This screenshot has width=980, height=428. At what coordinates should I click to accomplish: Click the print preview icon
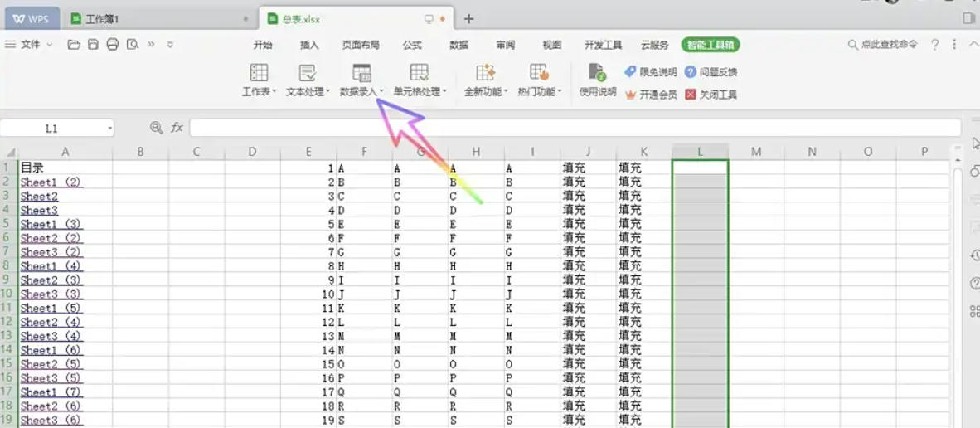click(132, 45)
